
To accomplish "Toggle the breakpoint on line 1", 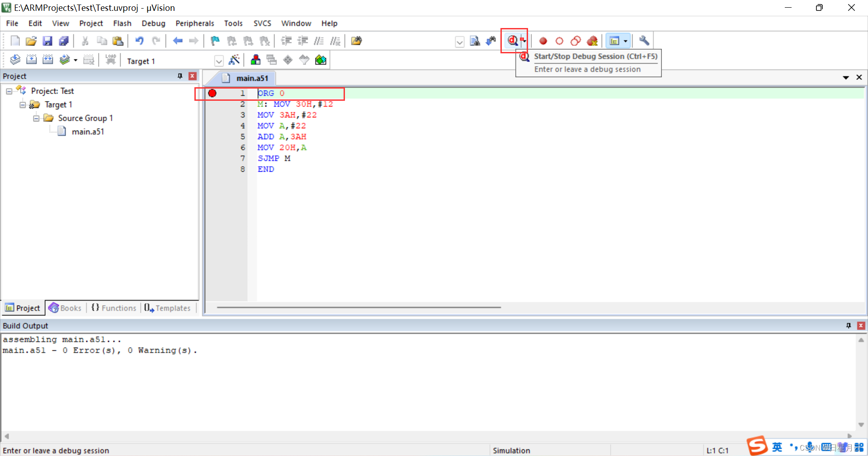I will (x=212, y=93).
